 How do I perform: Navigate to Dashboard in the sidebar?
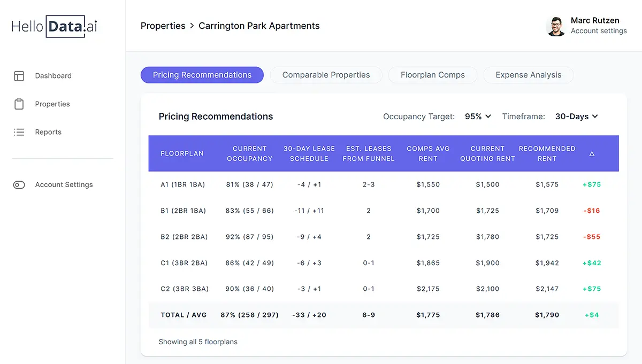(53, 76)
